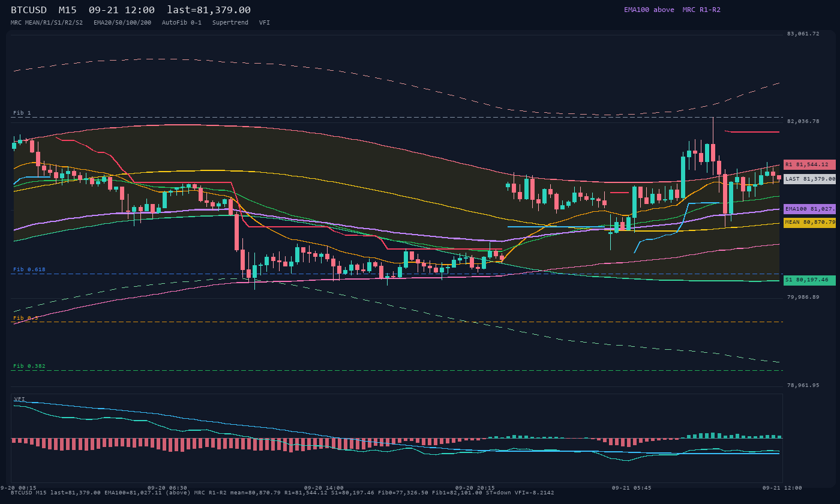
Task: Click the Fib 1 level label
Action: (22, 113)
